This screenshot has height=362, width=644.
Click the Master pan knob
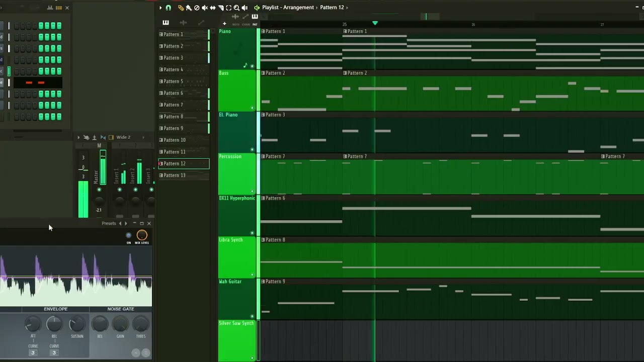[99, 200]
